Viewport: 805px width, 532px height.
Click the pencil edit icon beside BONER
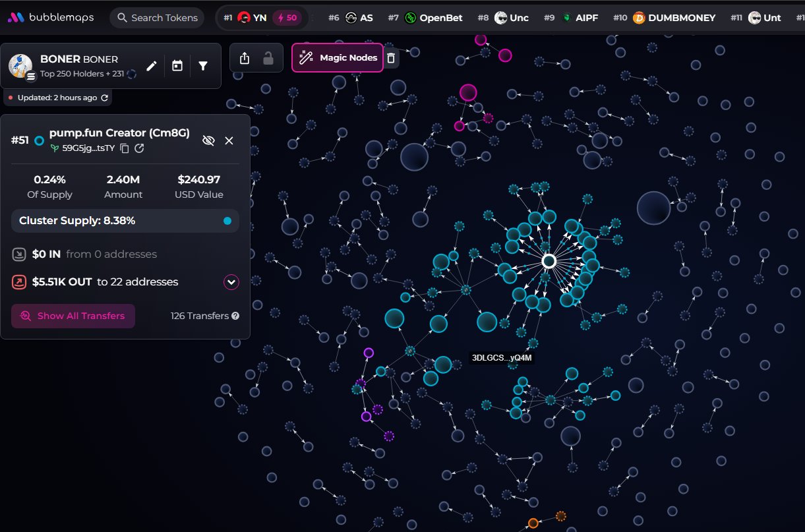(152, 66)
